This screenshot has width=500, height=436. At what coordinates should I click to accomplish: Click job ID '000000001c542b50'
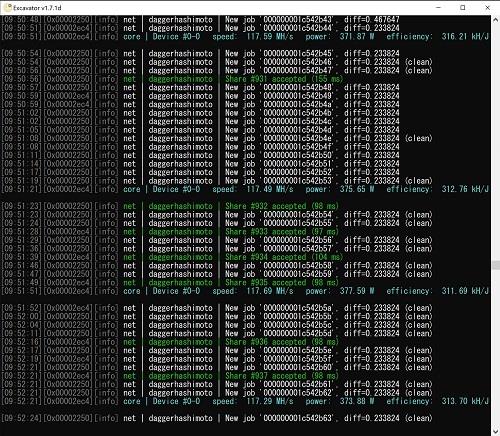(298, 155)
